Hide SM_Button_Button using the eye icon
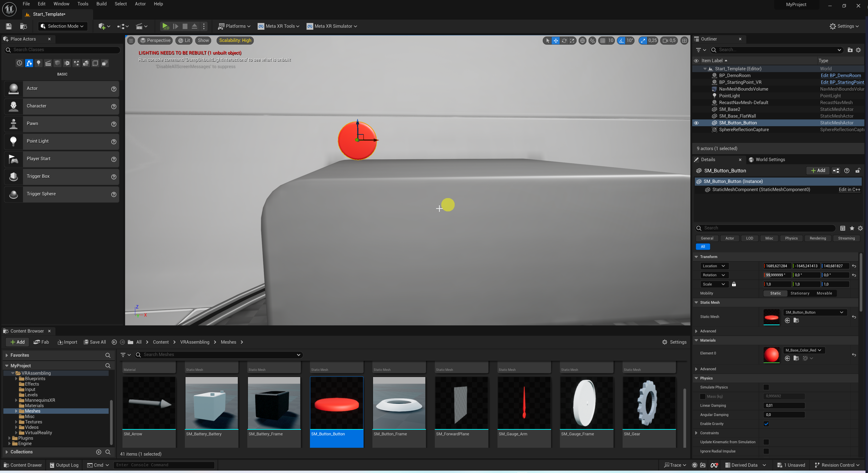This screenshot has width=868, height=473. (x=696, y=123)
